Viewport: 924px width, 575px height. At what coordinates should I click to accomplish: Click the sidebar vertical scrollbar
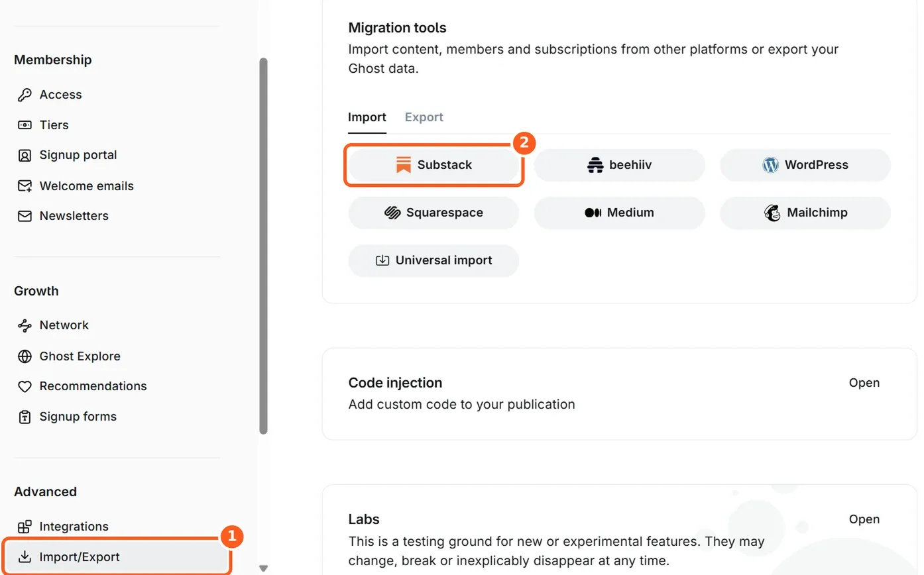pos(263,246)
